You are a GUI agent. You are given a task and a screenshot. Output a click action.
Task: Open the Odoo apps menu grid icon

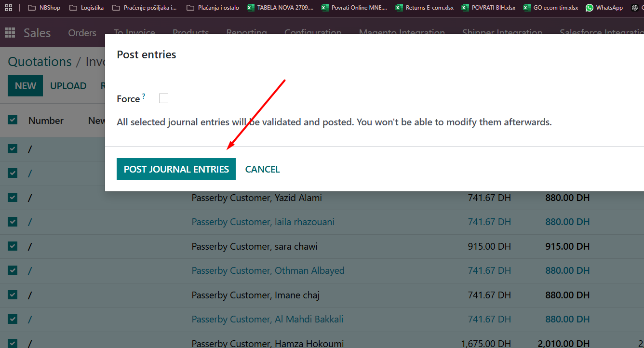(x=10, y=33)
